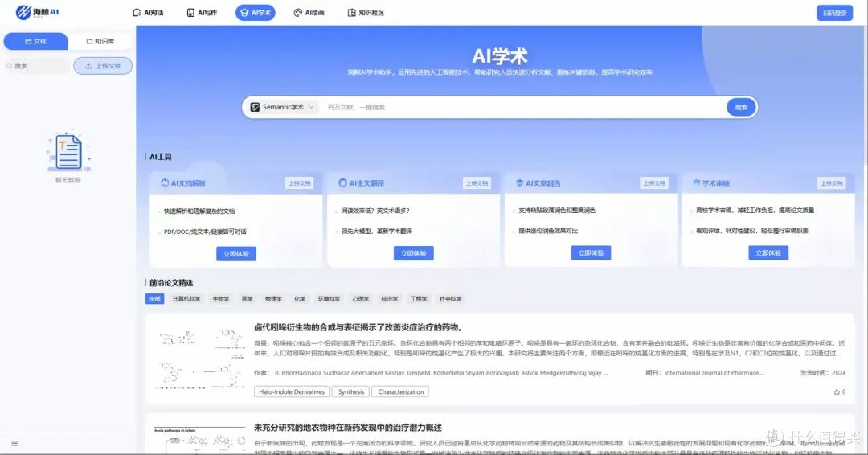This screenshot has height=455, width=868.
Task: Click the 知识社区 book icon
Action: 351,13
